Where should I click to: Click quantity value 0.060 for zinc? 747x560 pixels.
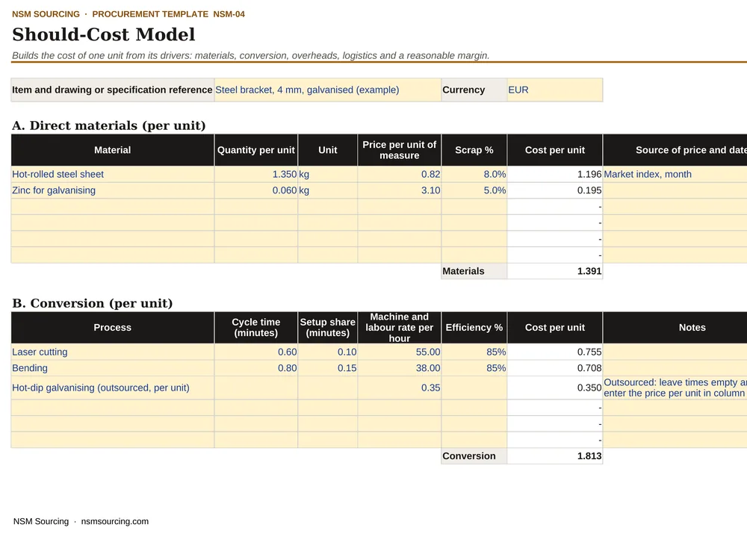point(256,190)
